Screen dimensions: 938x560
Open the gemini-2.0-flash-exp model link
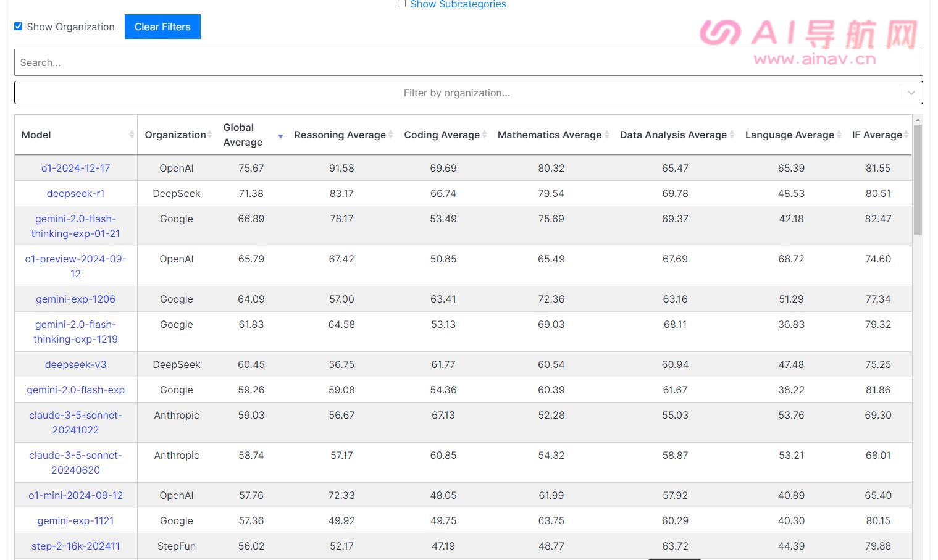point(76,390)
